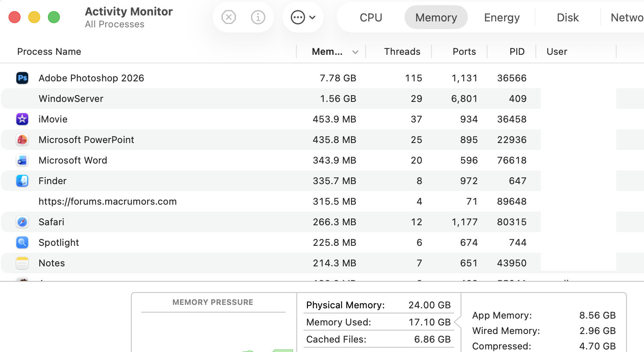Click the Memory Used 17.10 GB value
This screenshot has width=644, height=352.
[429, 322]
